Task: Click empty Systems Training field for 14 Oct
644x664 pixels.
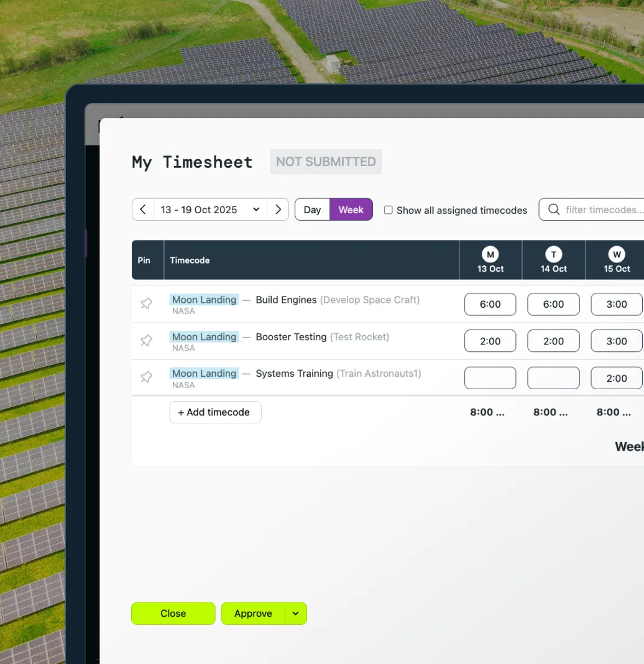Action: pyautogui.click(x=553, y=378)
